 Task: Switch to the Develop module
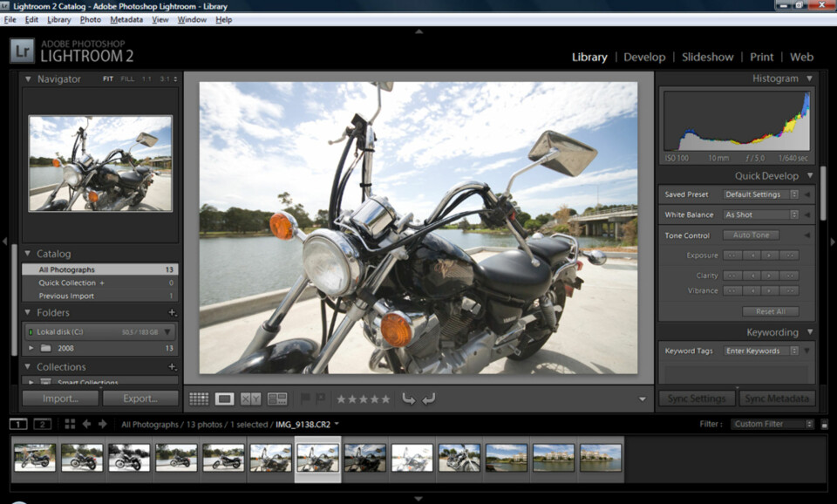pos(644,58)
